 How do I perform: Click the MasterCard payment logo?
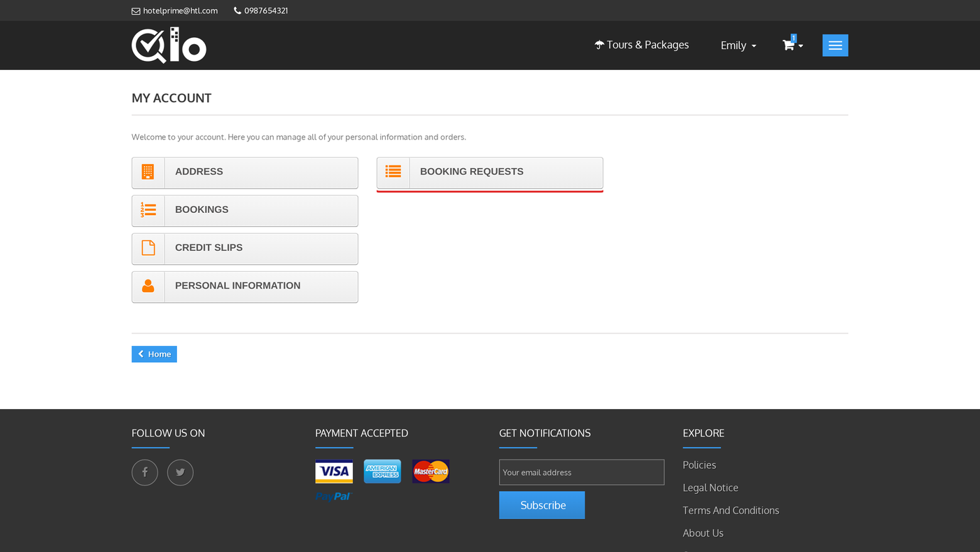click(x=430, y=471)
